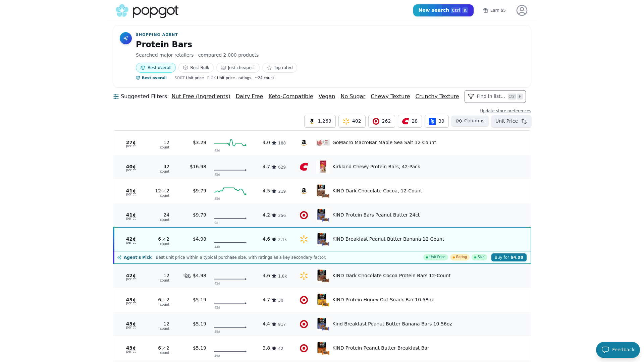Click the suggested filters sliders icon
The width and height of the screenshot is (644, 362).
[x=116, y=97]
